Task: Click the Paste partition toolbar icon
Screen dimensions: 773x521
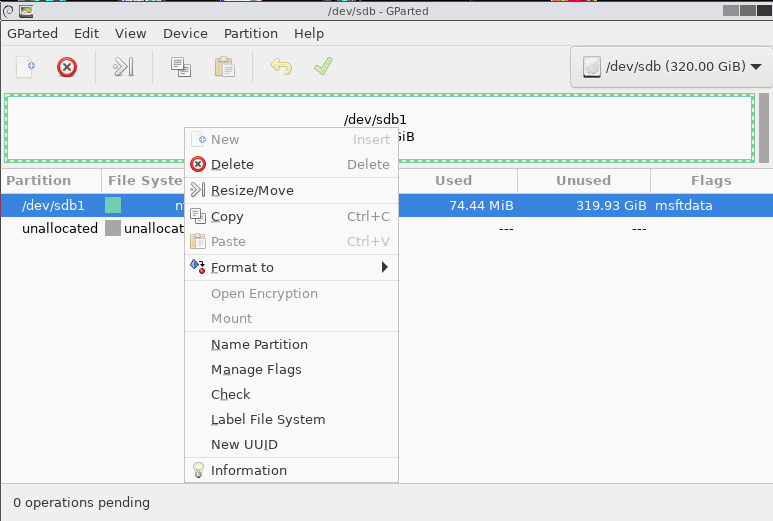Action: (224, 67)
